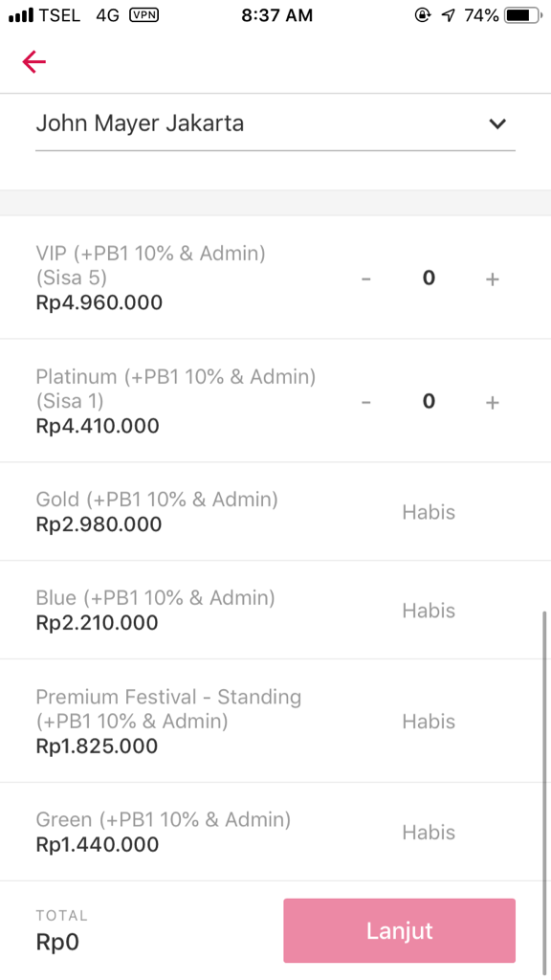Expand the John Mayer Jakarta dropdown chevron
Viewport: 551px width, 980px height.
497,123
